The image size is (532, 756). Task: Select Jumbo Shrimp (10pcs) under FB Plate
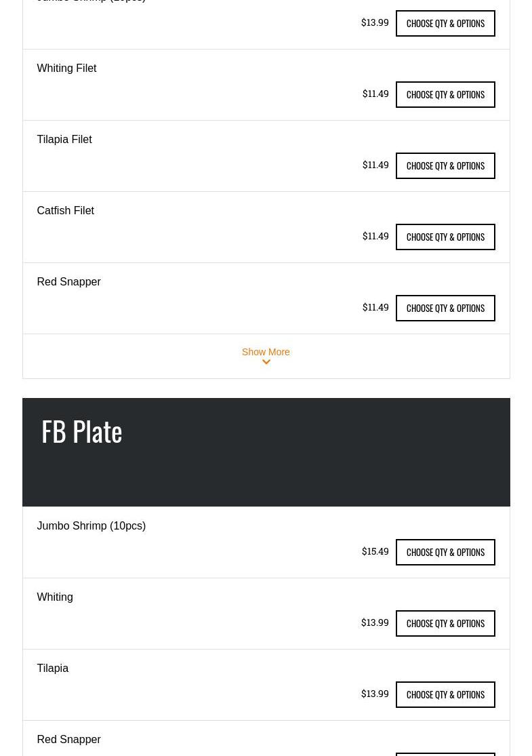pyautogui.click(x=91, y=526)
